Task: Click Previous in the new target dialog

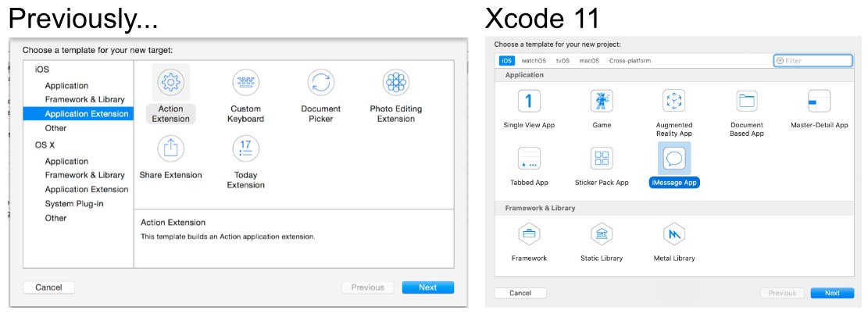Action: (x=367, y=287)
